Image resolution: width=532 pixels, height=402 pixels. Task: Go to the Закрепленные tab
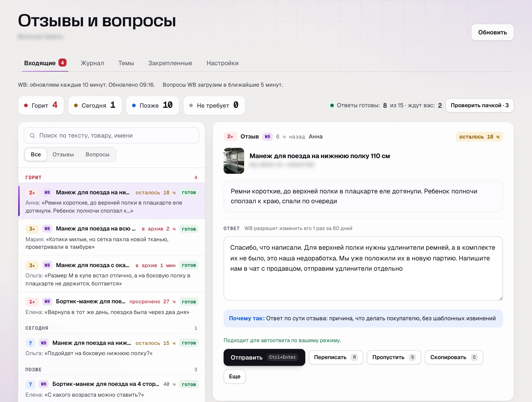click(170, 63)
